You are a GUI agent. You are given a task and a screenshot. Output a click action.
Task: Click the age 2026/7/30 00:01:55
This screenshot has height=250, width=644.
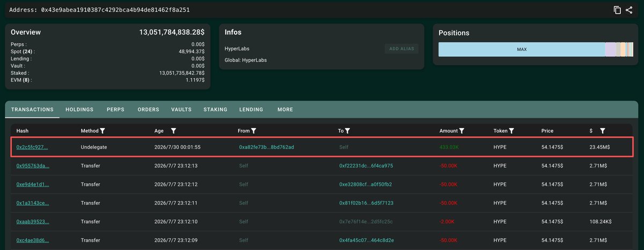[x=177, y=146]
